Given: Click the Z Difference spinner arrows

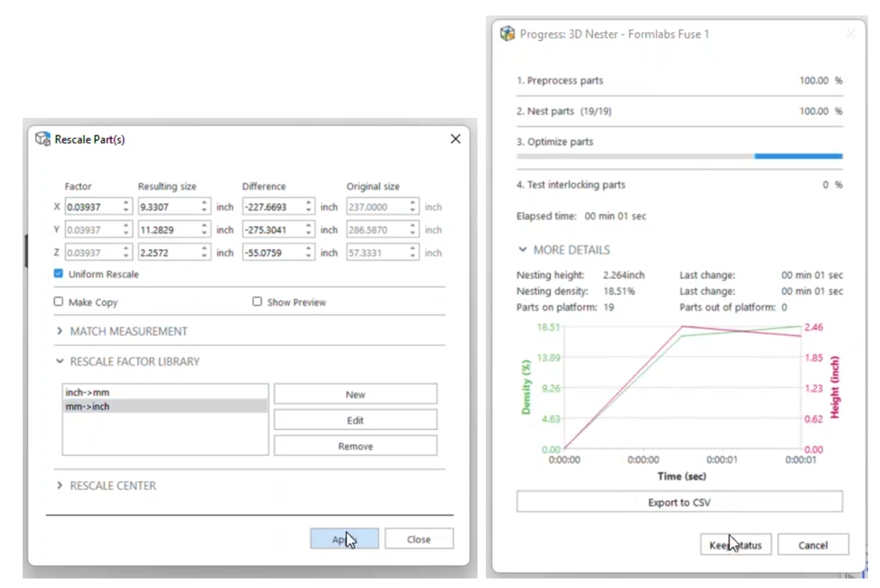Looking at the screenshot, I should pos(308,253).
